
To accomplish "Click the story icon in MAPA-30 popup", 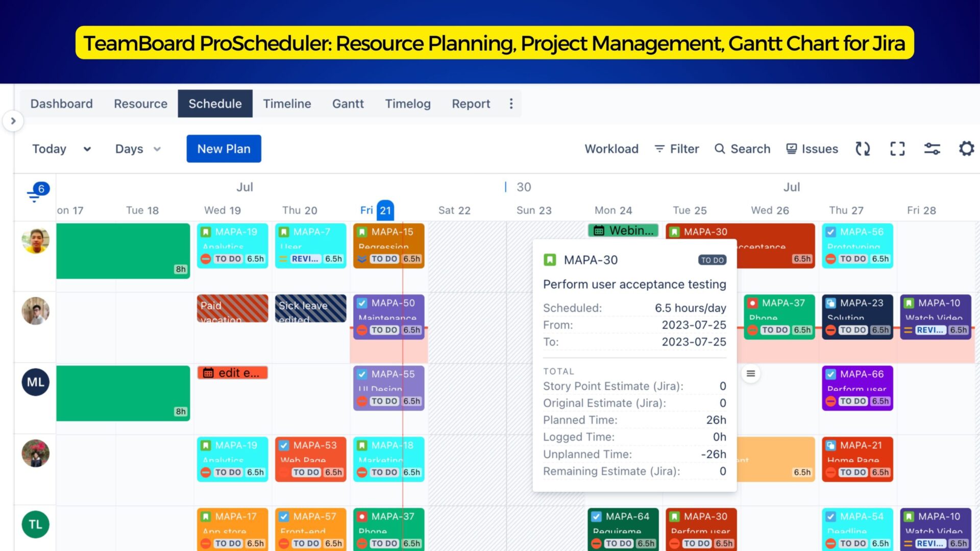I will (550, 260).
